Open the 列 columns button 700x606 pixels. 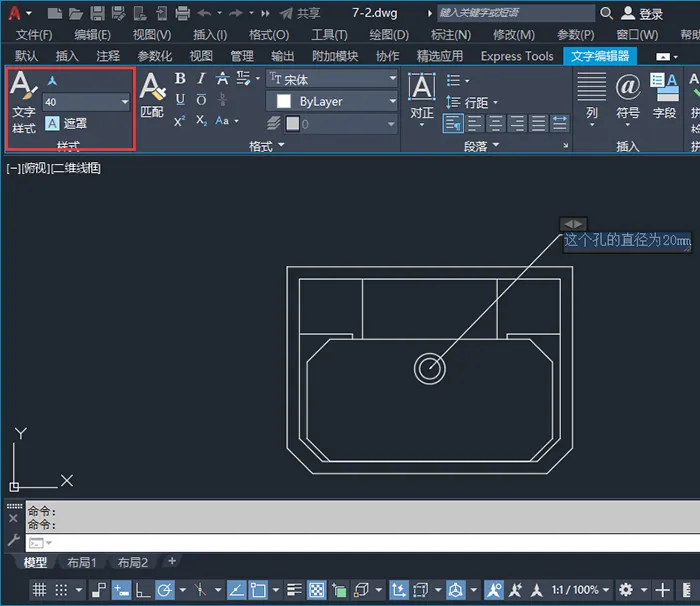592,99
